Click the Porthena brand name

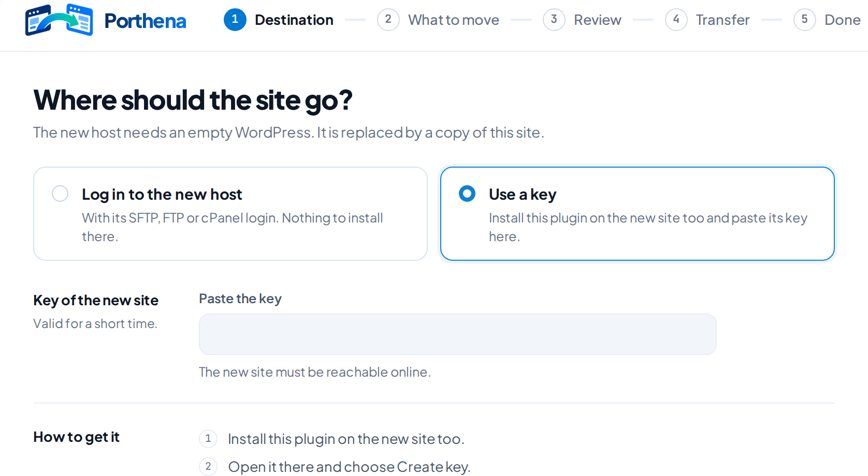(145, 21)
